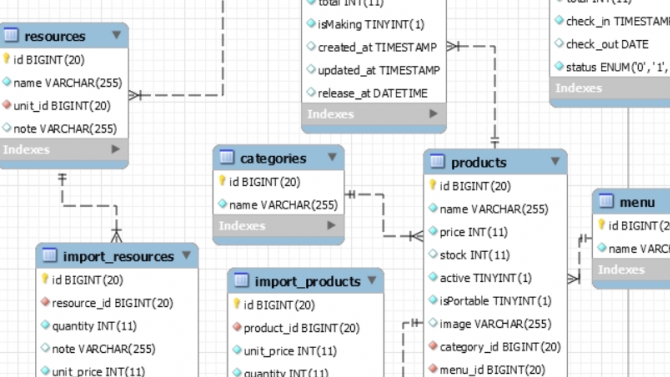The image size is (670, 377).
Task: Select the products table title
Action: pos(479,162)
